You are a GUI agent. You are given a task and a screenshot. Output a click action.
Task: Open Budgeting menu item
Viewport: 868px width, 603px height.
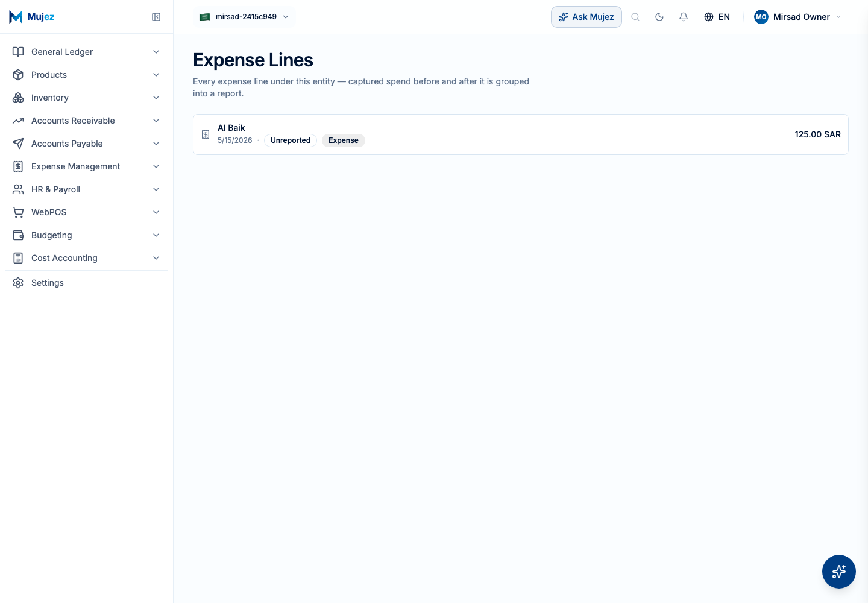point(86,235)
